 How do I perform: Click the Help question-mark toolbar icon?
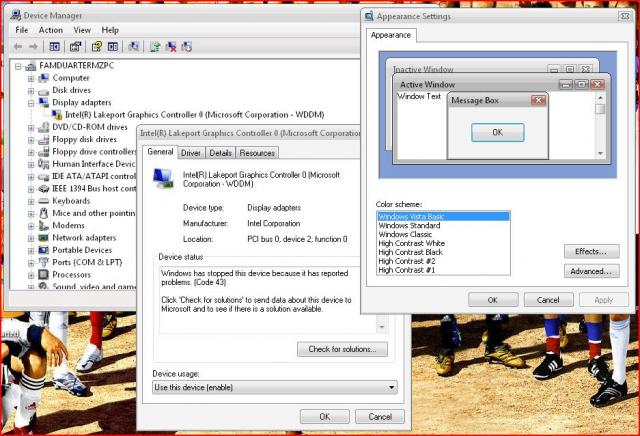click(x=96, y=47)
